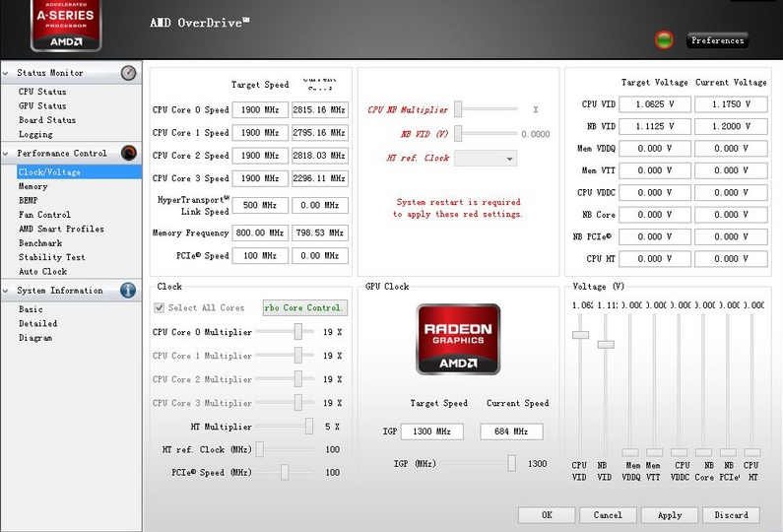Open the HT ref. Clock dropdown

point(485,159)
